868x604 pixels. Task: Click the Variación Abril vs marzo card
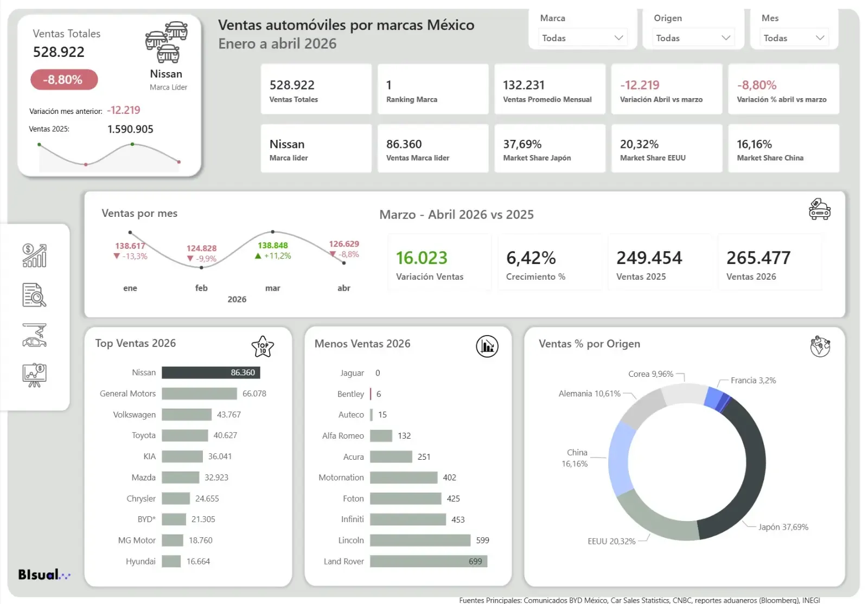click(667, 89)
